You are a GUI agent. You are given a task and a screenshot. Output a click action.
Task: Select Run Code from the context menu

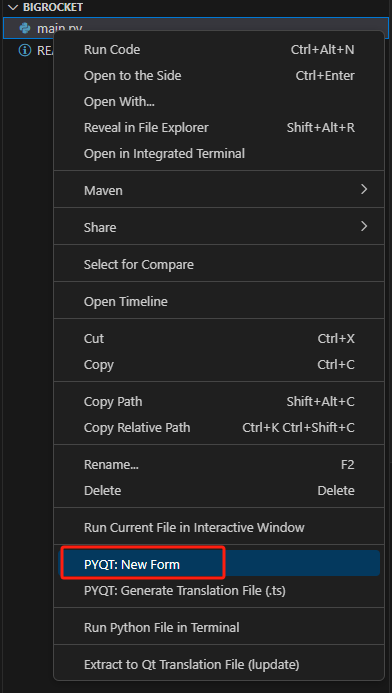[x=219, y=50]
